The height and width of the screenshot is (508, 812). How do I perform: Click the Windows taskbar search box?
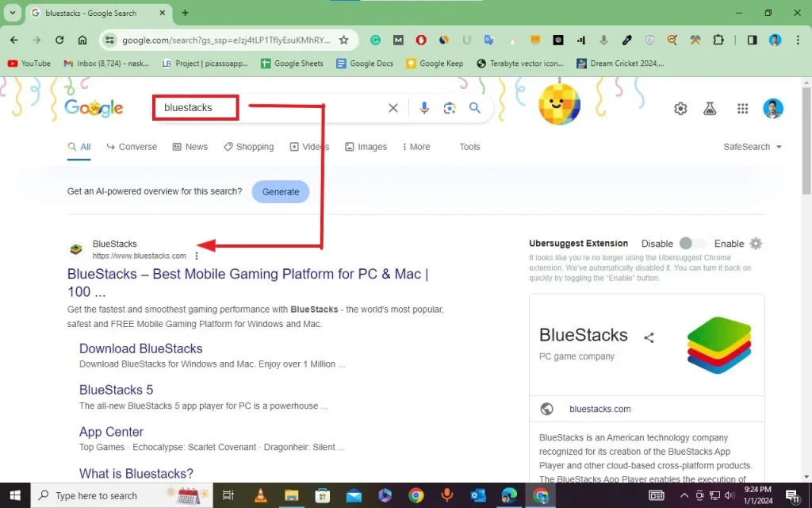click(x=121, y=495)
